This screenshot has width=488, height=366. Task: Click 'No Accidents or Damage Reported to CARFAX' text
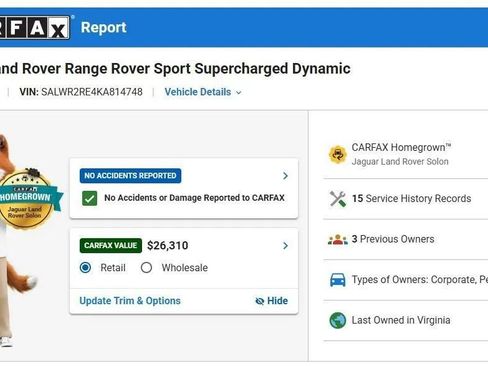click(194, 198)
